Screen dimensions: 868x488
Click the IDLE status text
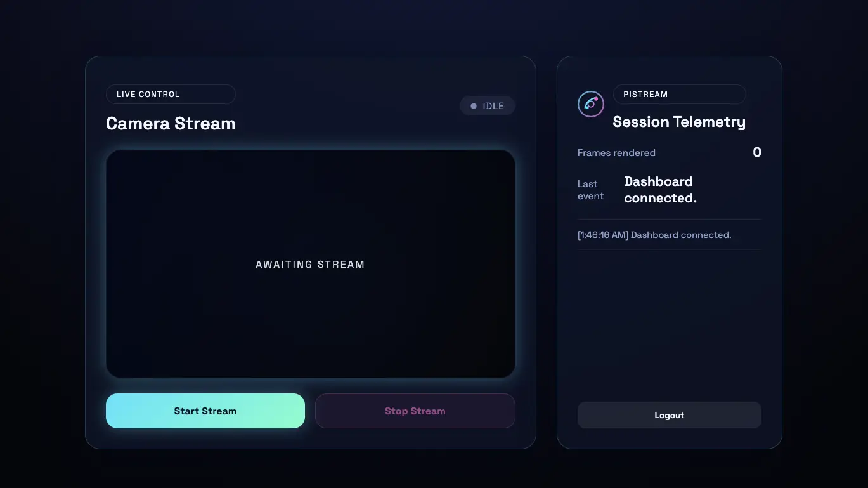[x=493, y=106]
